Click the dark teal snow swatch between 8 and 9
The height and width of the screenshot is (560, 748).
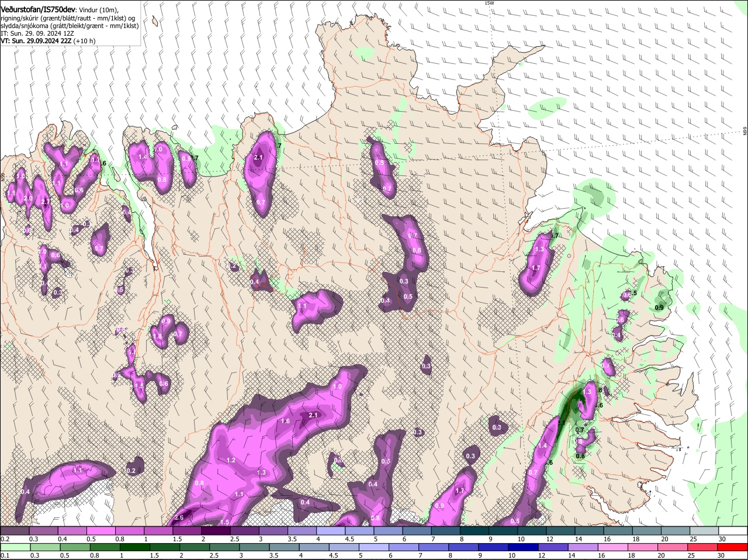click(x=474, y=531)
